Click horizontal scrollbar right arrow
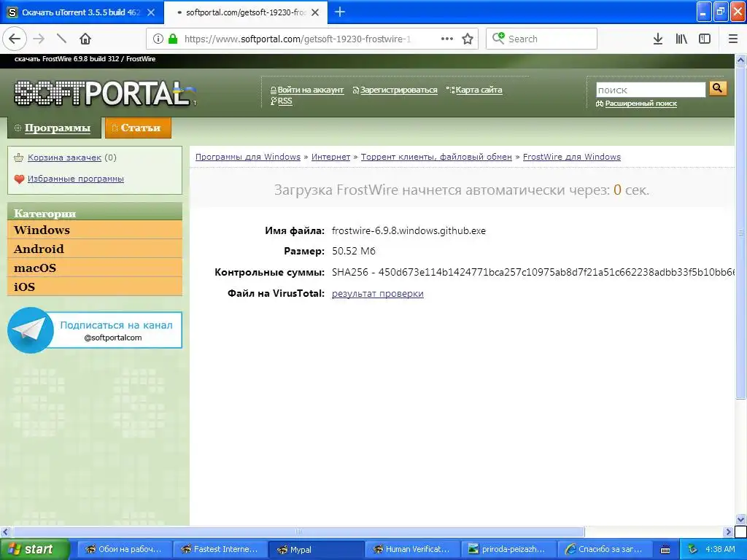Viewport: 747px width, 560px height. pos(728,532)
